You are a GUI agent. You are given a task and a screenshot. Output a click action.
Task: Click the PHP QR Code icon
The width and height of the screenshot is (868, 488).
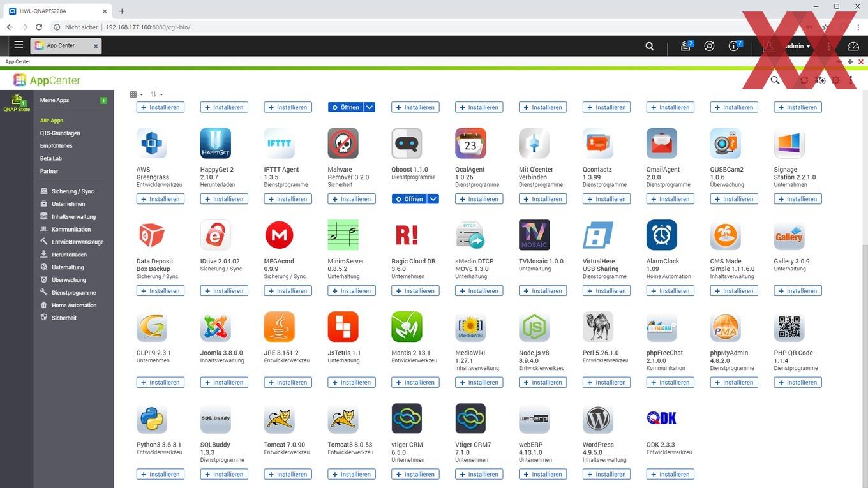click(x=789, y=327)
